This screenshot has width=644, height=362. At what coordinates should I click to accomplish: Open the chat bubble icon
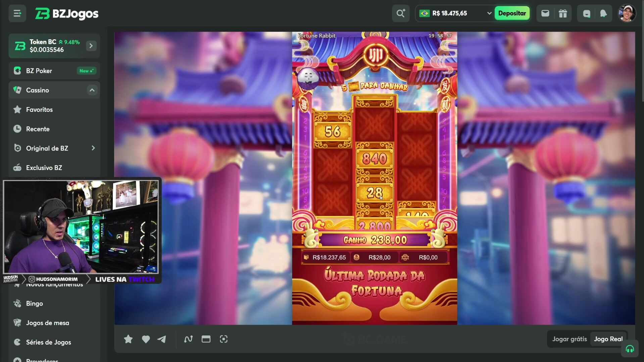[x=586, y=13]
